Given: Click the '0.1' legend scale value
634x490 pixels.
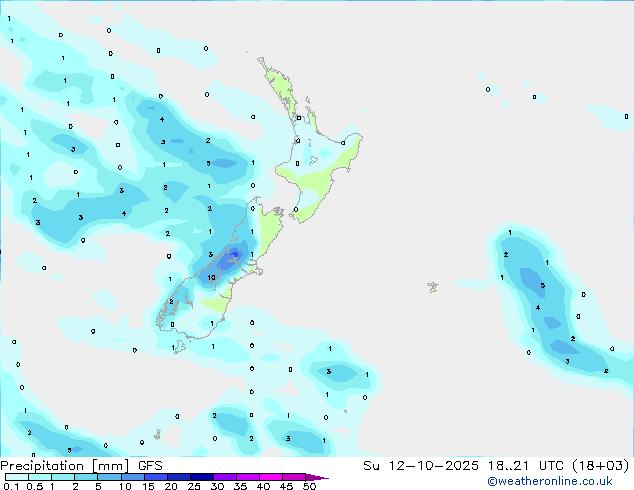Looking at the screenshot, I should tap(11, 486).
